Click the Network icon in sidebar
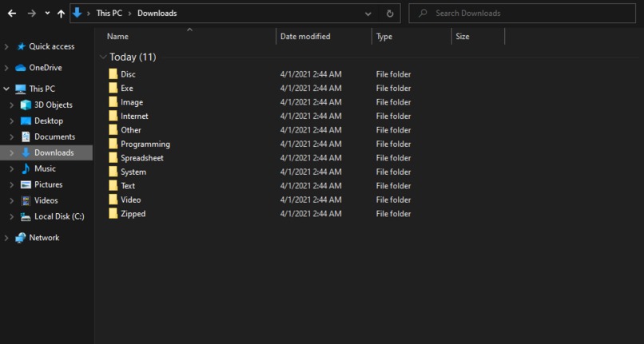 tap(21, 238)
